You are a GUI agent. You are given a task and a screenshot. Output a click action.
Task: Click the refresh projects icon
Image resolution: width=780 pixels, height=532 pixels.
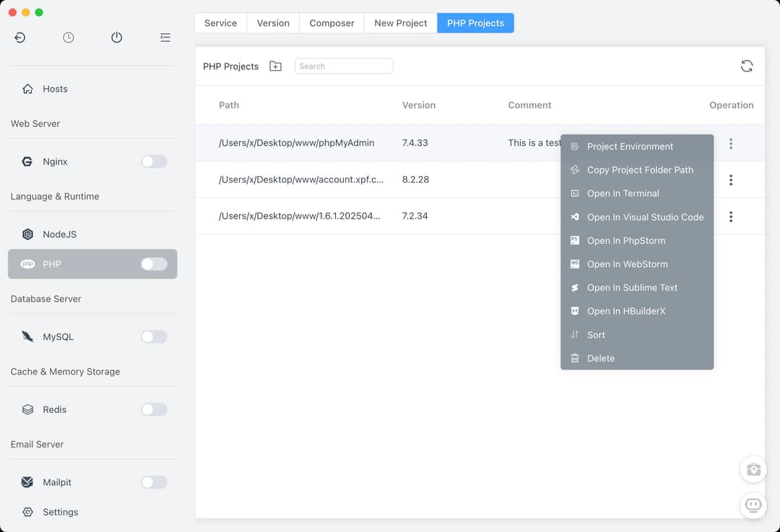pos(747,66)
